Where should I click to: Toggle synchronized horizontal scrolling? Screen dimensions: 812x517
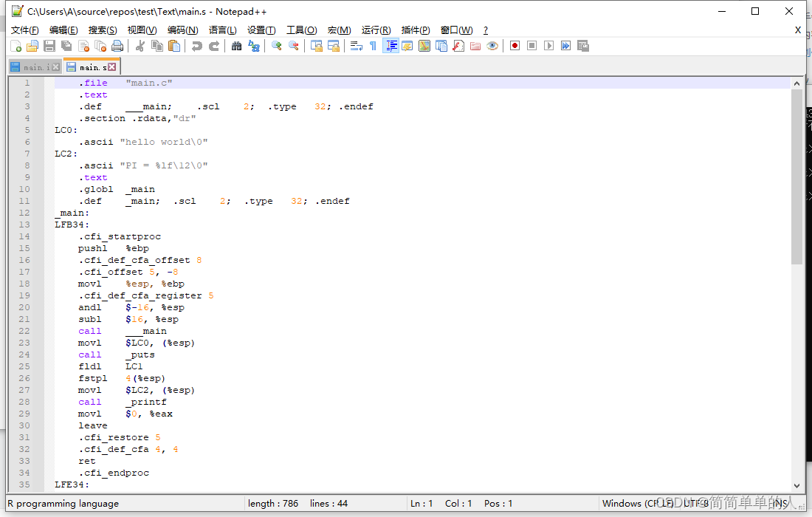(333, 46)
